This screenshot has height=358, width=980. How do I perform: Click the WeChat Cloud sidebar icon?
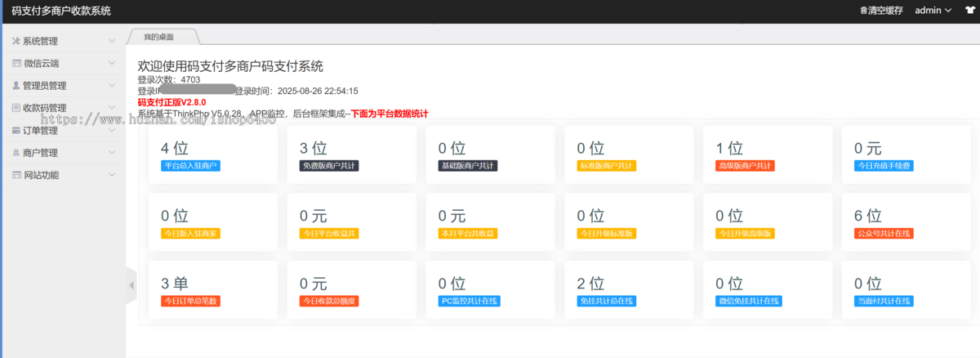click(16, 63)
